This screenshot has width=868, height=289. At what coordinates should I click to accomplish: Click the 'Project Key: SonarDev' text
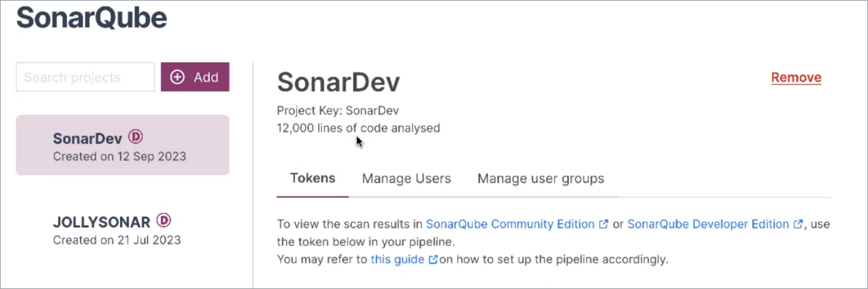point(338,111)
